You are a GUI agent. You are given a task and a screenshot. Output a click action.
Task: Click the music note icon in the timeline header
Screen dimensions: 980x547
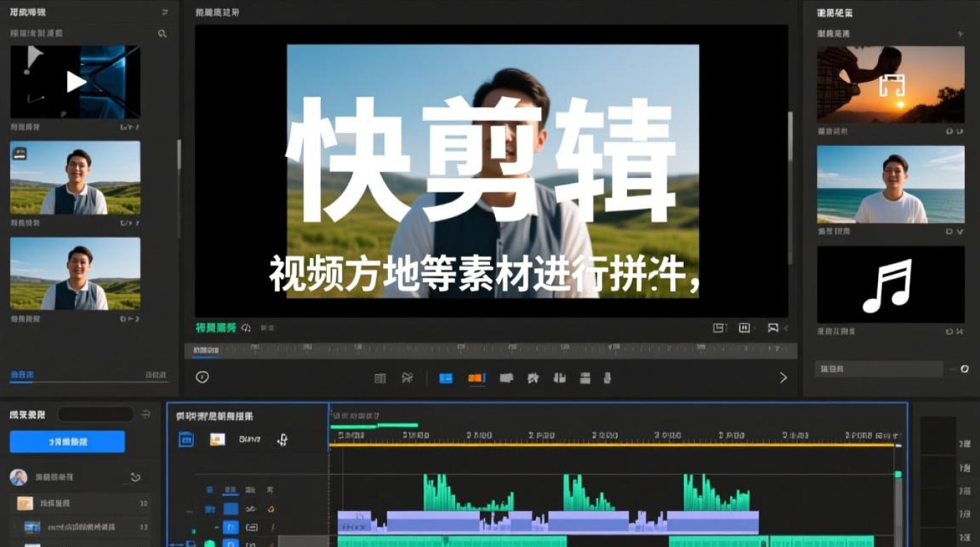[282, 439]
